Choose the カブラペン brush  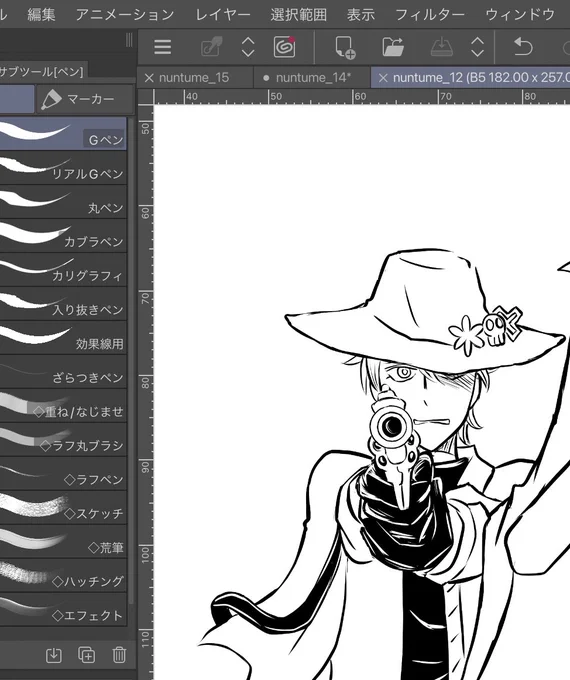[63, 236]
